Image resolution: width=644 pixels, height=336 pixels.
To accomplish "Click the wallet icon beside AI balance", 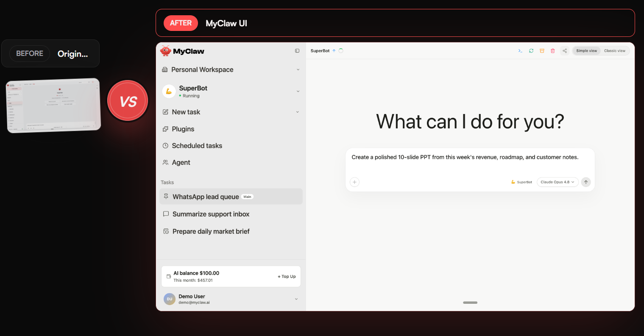I will [169, 277].
